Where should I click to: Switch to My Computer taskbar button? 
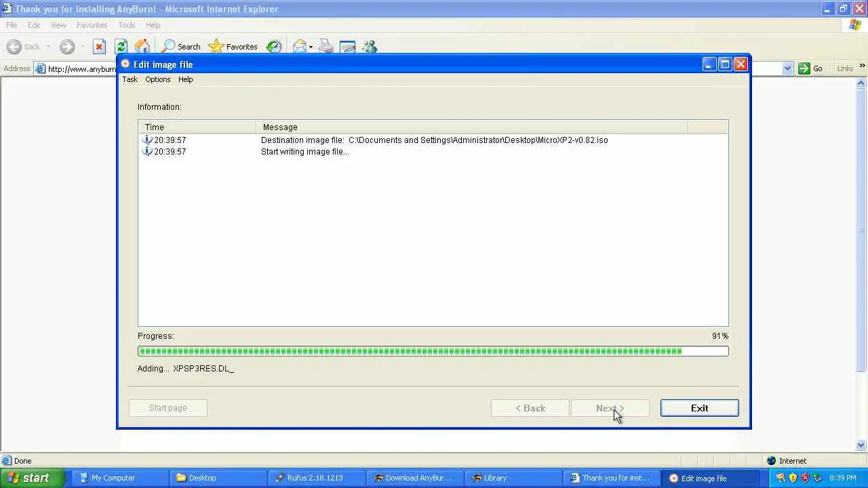coord(120,478)
